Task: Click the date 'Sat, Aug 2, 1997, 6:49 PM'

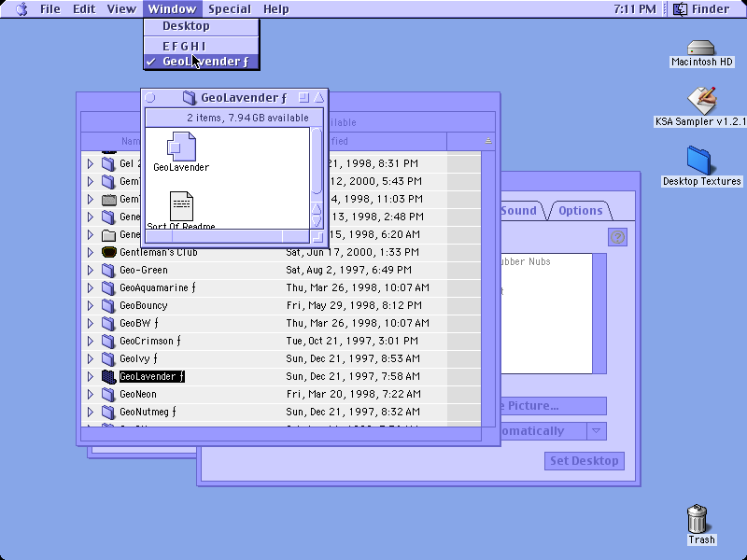Action: (348, 270)
